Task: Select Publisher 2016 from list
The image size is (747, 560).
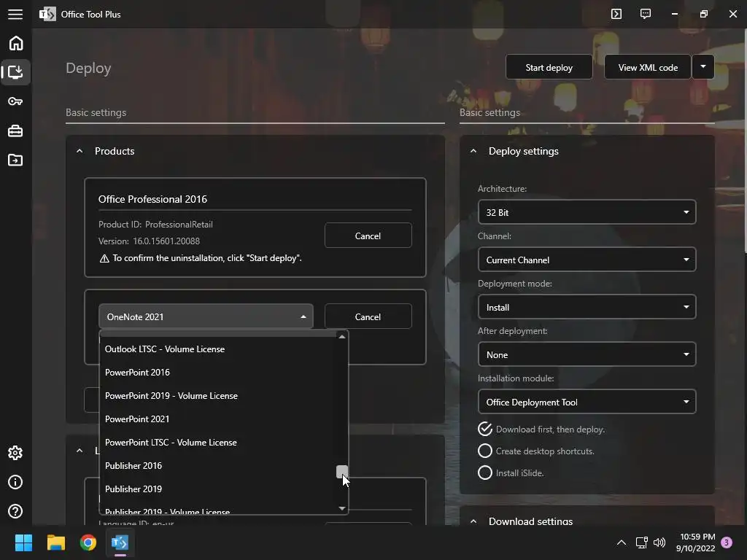Action: click(218, 466)
